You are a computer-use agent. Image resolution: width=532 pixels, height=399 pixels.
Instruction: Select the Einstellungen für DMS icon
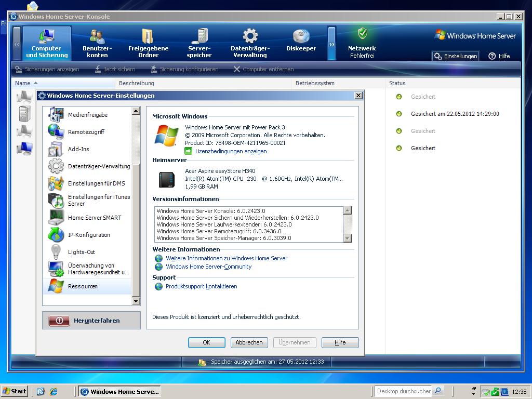[x=56, y=183]
